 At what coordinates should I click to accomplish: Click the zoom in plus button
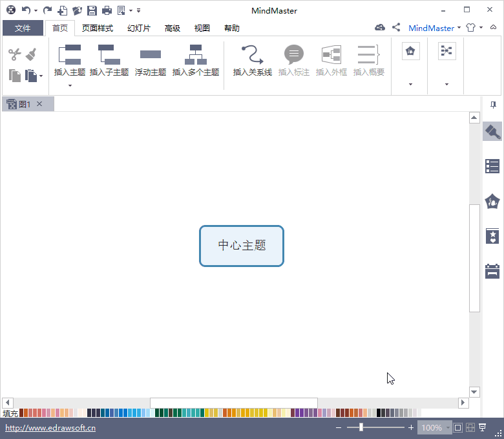coord(411,427)
